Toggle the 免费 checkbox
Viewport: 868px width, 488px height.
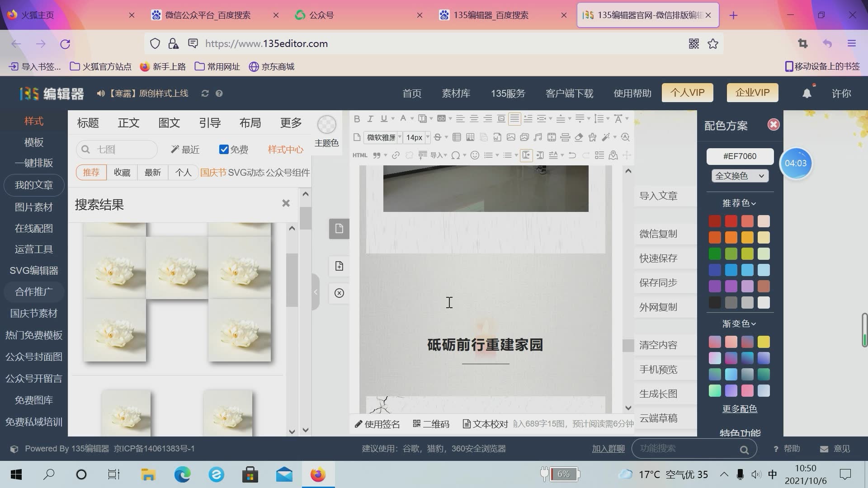[224, 150]
